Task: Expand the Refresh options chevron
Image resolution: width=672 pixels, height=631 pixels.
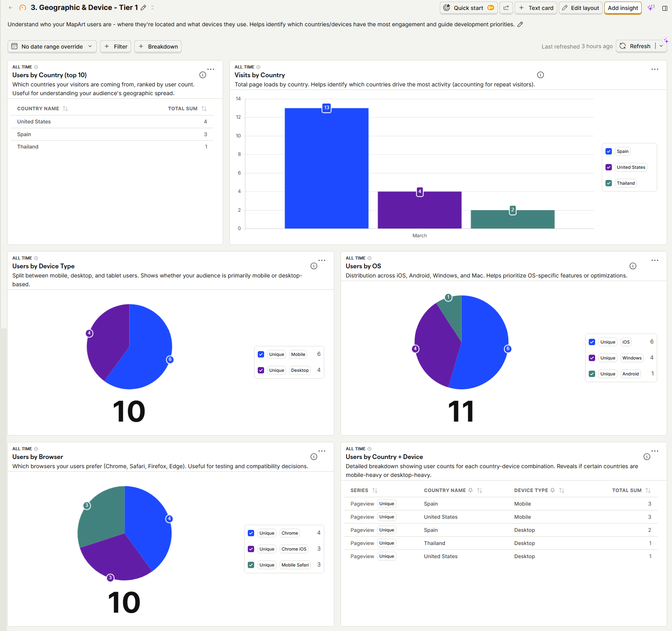Action: 661,46
